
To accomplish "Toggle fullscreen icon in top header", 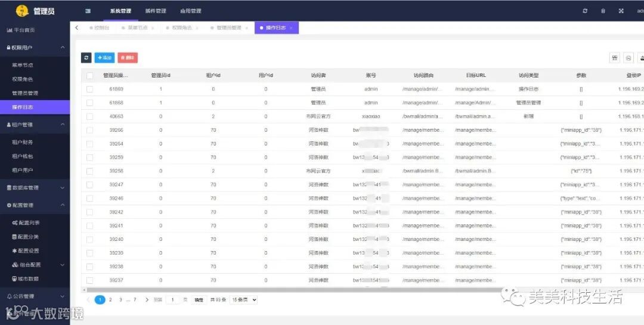I will pos(621,11).
